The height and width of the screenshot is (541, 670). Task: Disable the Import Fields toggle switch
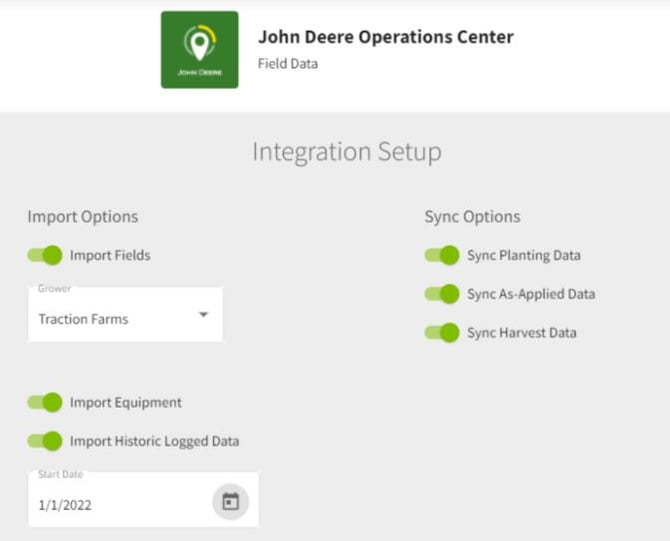tap(45, 255)
